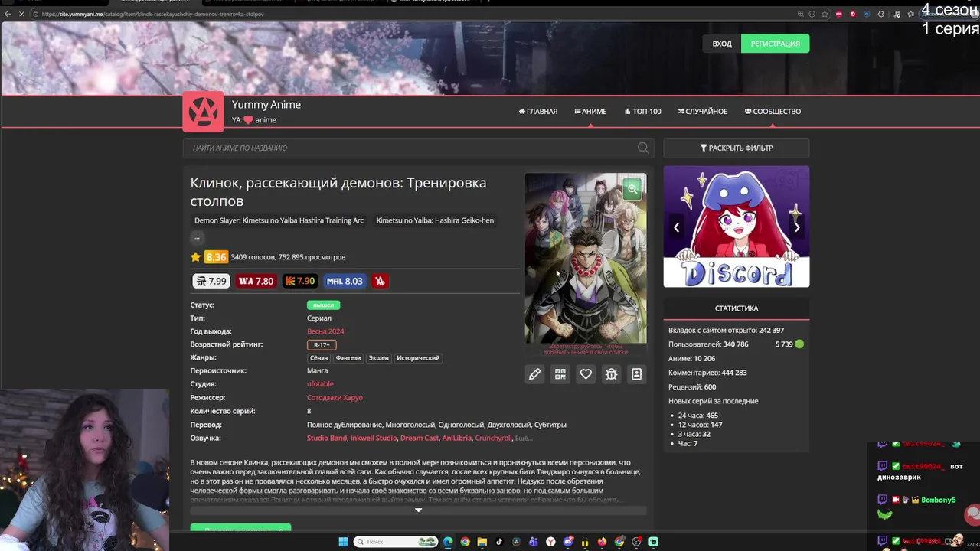The height and width of the screenshot is (551, 980).
Task: Click the Kinopoisk 7.90 rating badge
Action: click(300, 281)
